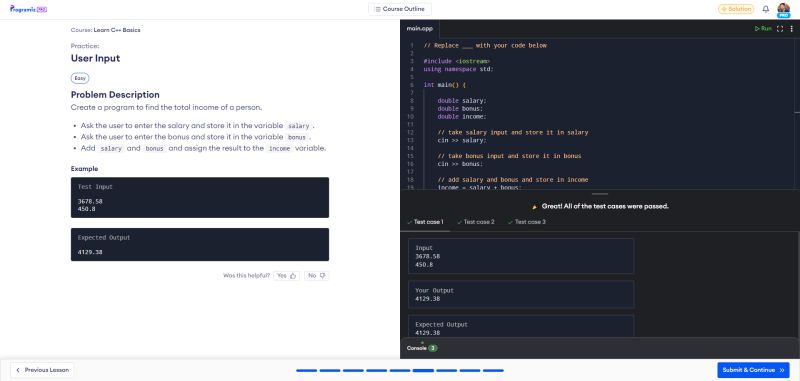
Task: Switch to Test case 3 tab
Action: 527,222
